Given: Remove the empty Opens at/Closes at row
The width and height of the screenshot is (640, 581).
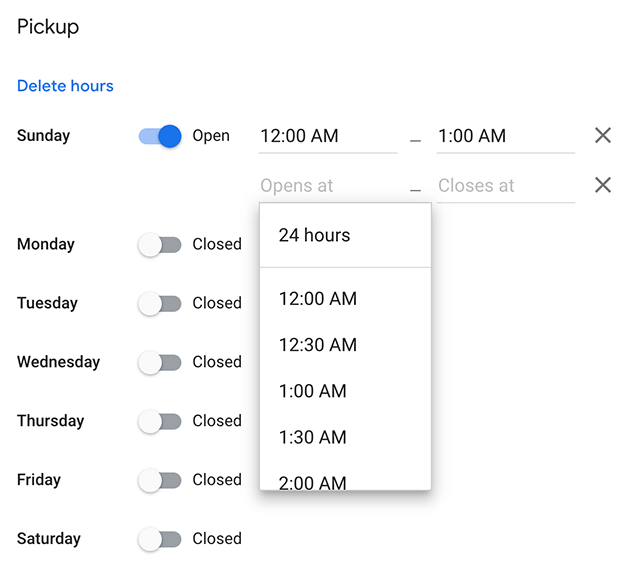Looking at the screenshot, I should click(602, 185).
